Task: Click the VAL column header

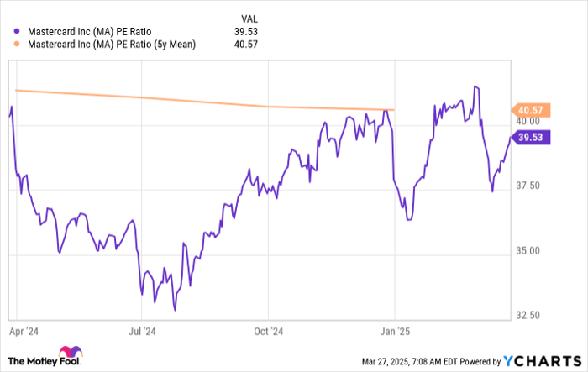Action: (250, 15)
